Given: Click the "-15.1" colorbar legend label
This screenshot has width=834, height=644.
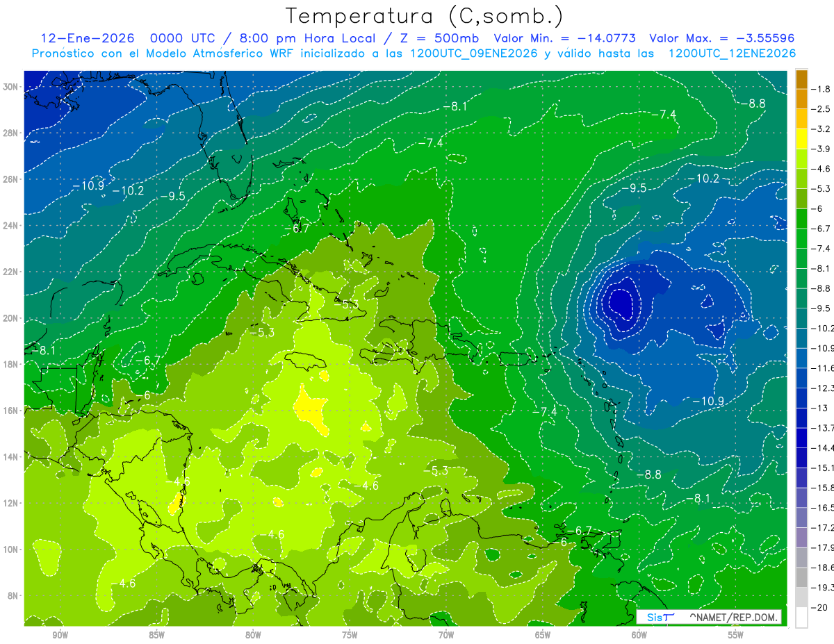Looking at the screenshot, I should 821,468.
